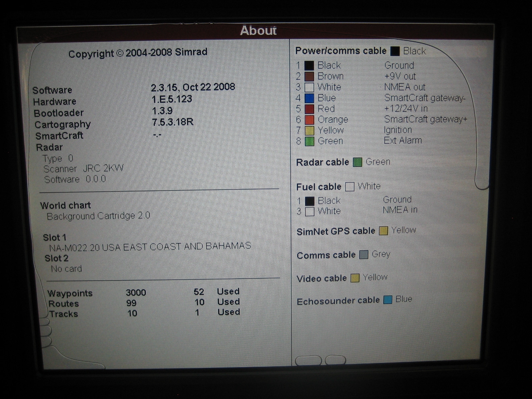Click the SmartCraft gateway- label
This screenshot has width=532, height=399.
(x=425, y=98)
